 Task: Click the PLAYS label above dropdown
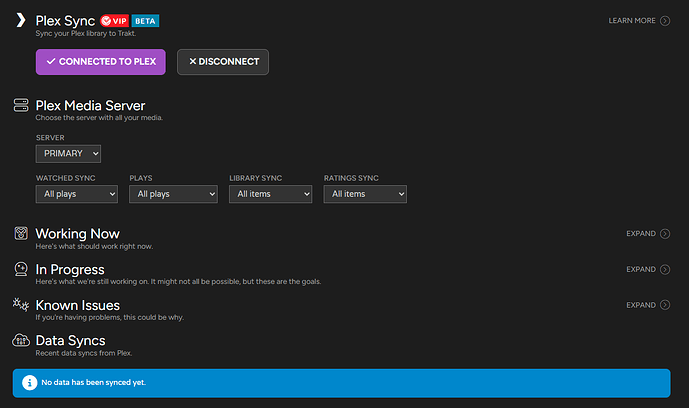[141, 178]
